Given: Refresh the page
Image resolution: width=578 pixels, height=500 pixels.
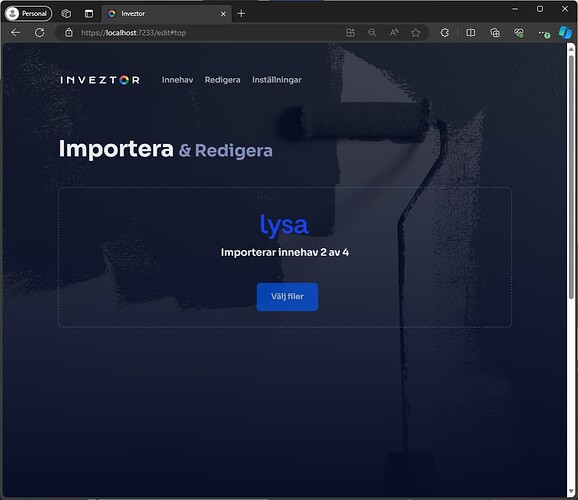Looking at the screenshot, I should [x=39, y=33].
